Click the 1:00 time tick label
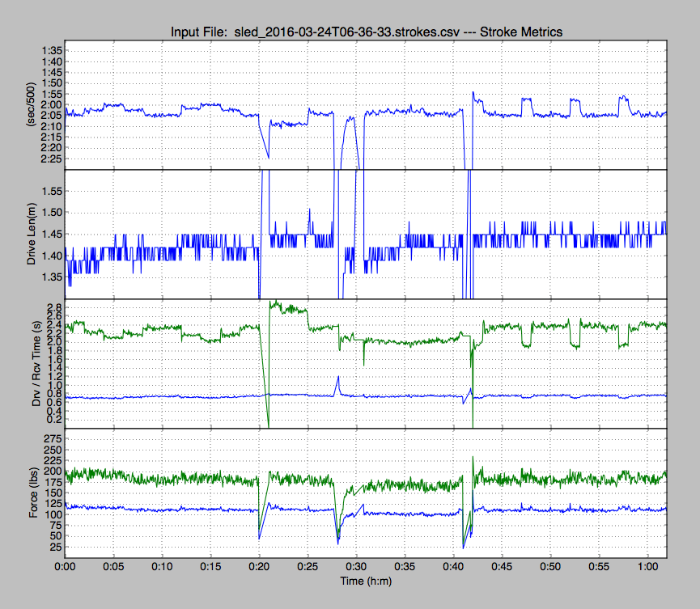Image resolution: width=700 pixels, height=609 pixels. (x=647, y=568)
